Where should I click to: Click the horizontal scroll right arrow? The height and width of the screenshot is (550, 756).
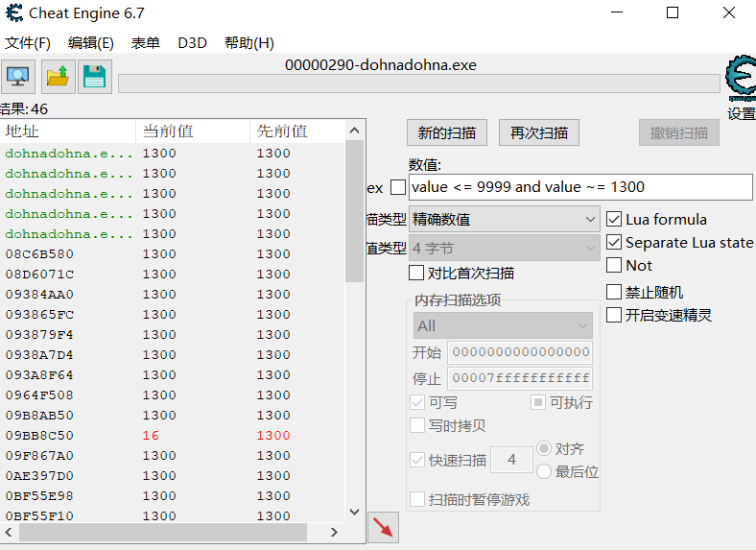(334, 532)
